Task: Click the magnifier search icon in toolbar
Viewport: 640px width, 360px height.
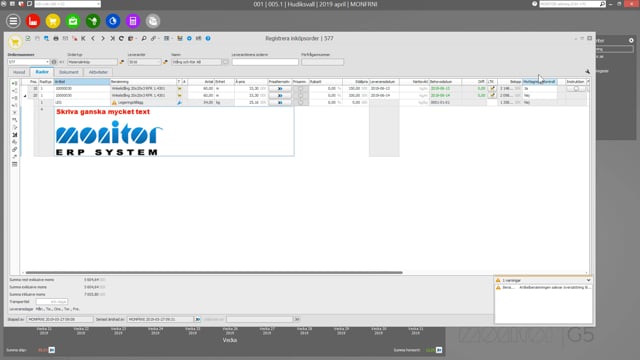Action: (x=144, y=38)
